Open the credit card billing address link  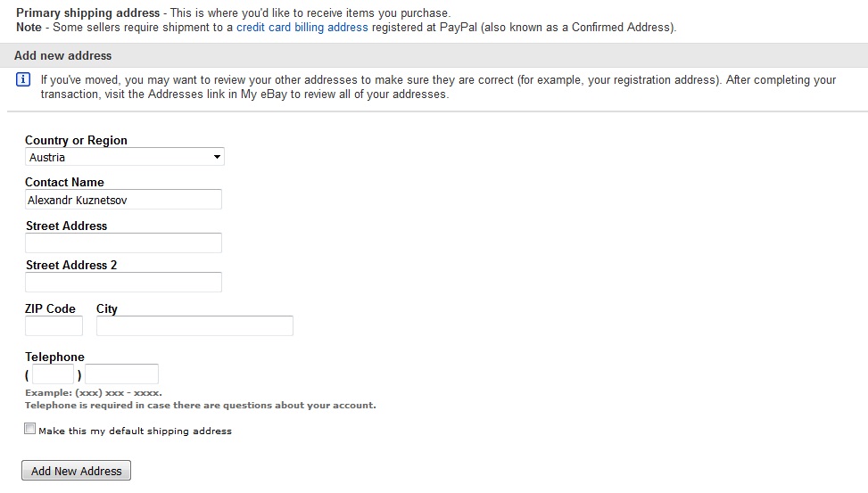(302, 27)
